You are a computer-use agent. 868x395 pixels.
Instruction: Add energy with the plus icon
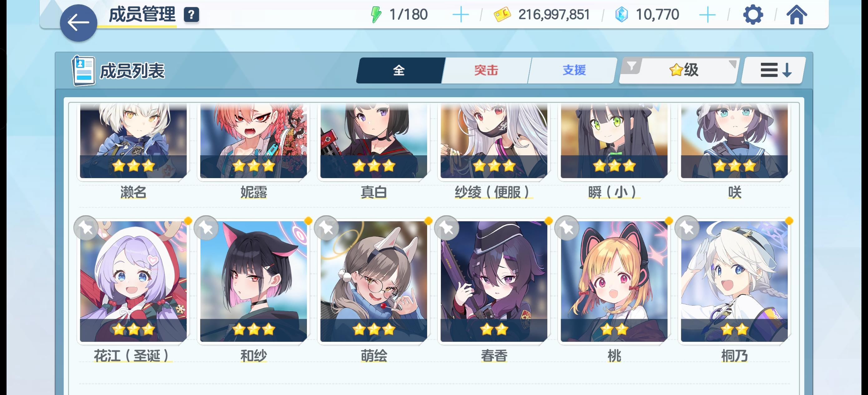click(460, 15)
